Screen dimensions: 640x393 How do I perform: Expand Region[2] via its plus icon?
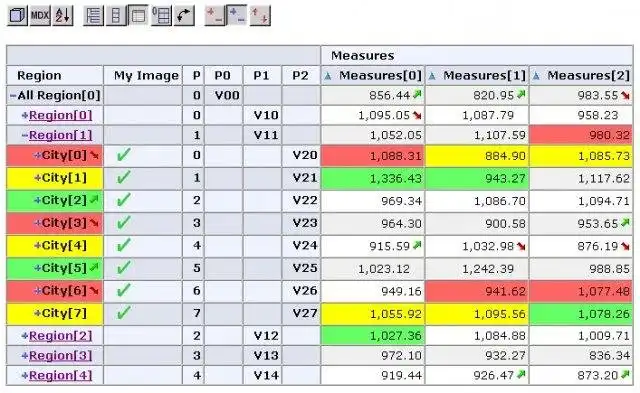(x=25, y=336)
